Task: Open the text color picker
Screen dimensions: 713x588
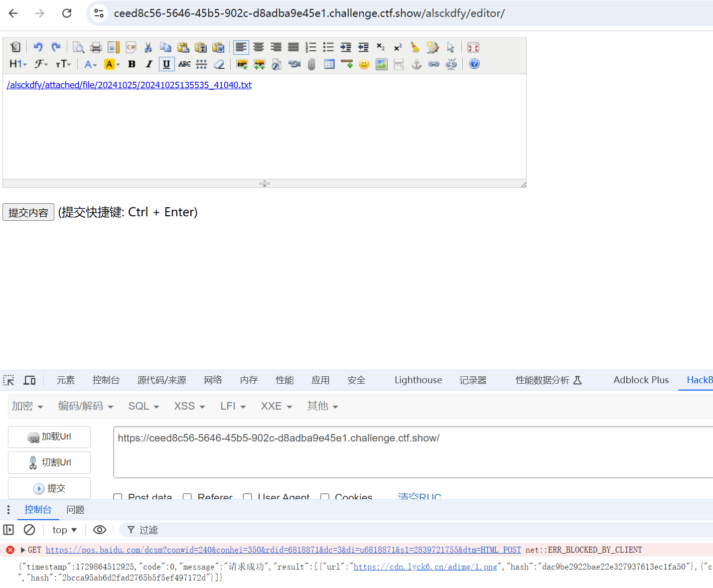Action: point(90,64)
